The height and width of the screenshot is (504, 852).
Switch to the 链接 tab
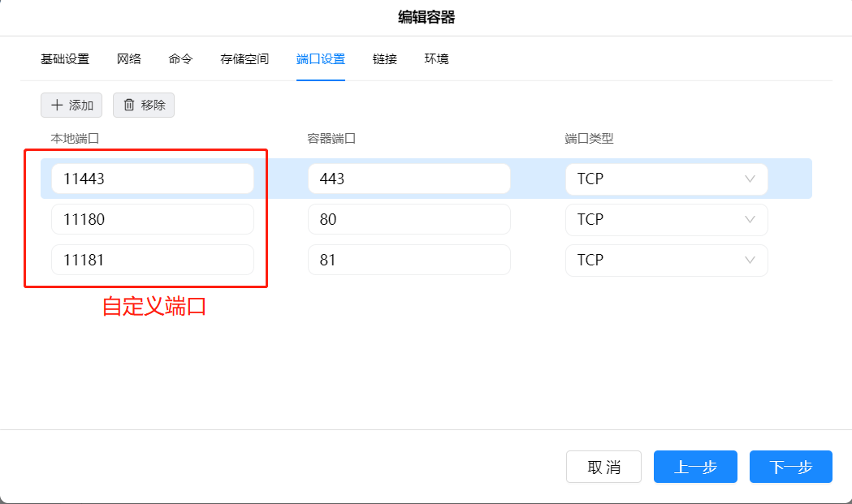tap(385, 59)
